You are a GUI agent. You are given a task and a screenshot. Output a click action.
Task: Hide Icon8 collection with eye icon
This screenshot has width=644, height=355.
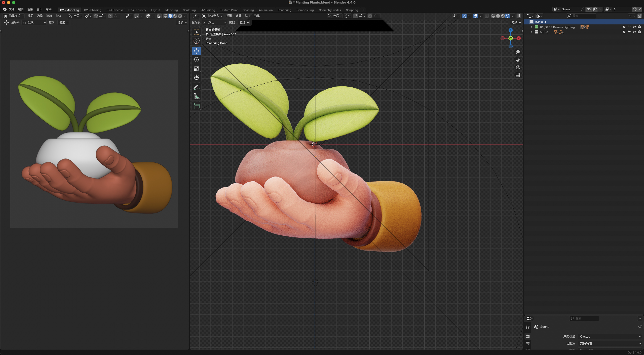tap(634, 32)
